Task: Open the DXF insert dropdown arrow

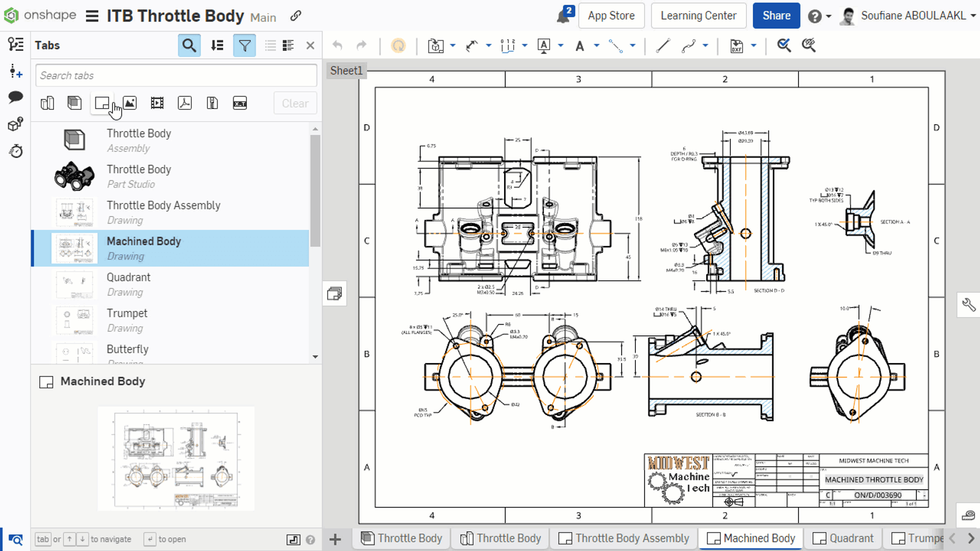Action: 754,45
